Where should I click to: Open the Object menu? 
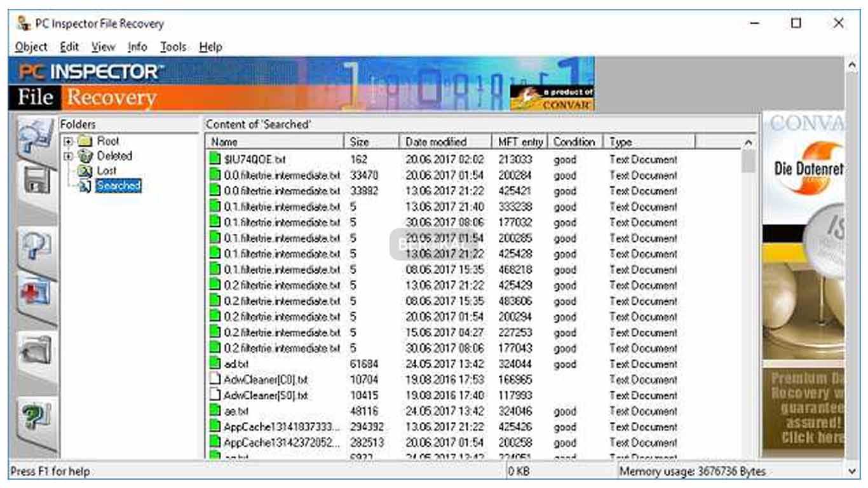pos(30,46)
